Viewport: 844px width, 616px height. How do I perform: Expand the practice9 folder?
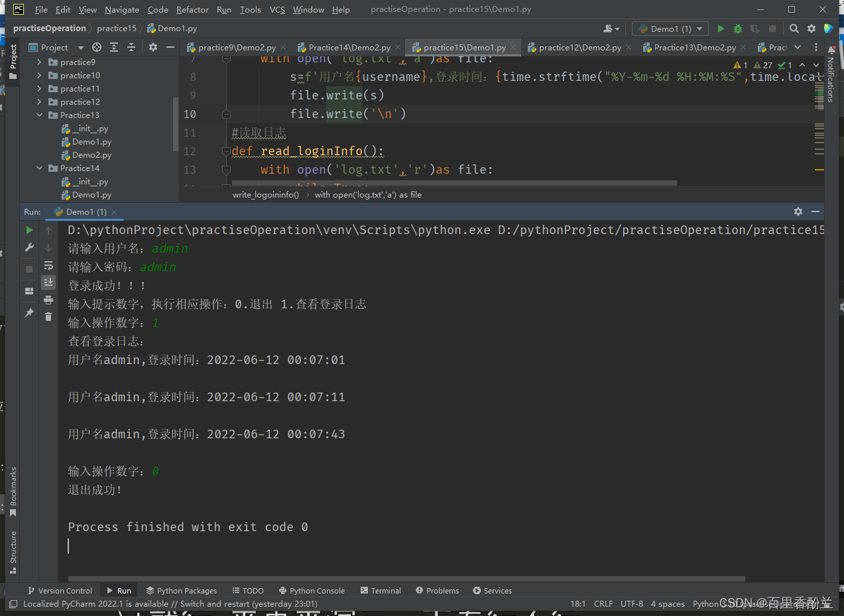click(x=40, y=62)
